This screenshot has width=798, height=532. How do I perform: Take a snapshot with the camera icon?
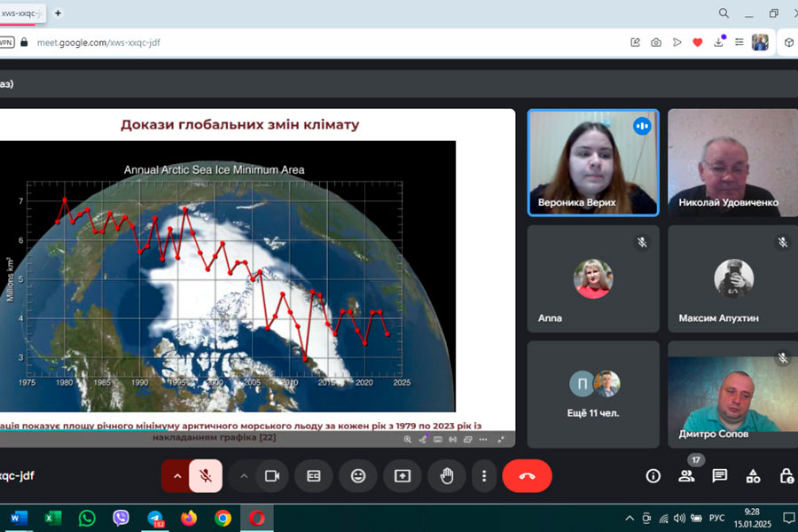(x=656, y=43)
